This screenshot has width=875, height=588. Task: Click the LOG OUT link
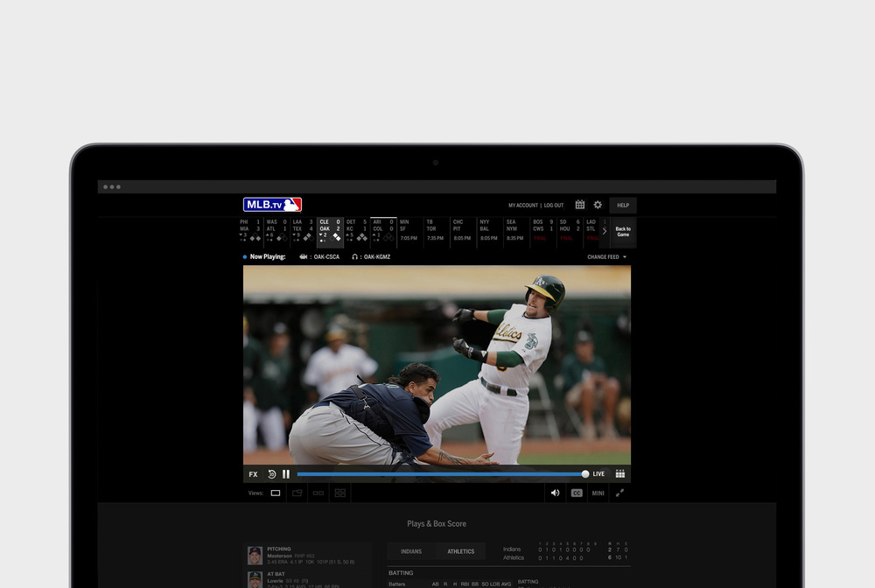(x=554, y=206)
